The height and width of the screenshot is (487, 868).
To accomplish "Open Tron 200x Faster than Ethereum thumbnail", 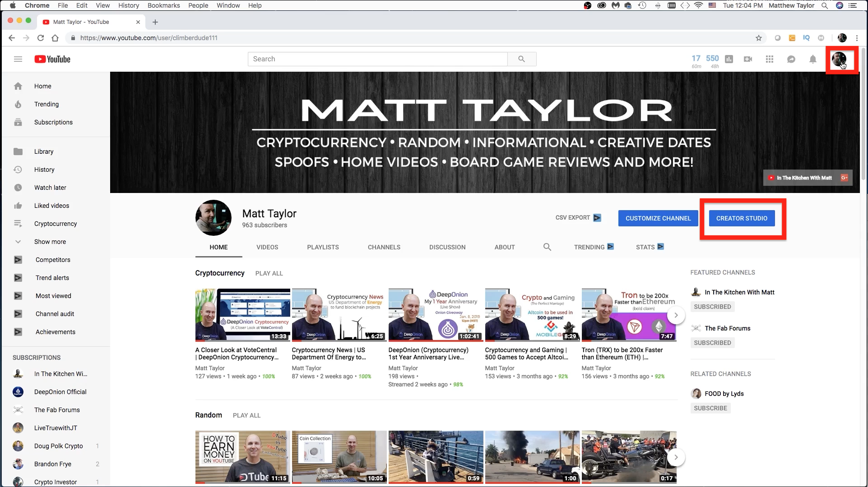I will point(629,315).
